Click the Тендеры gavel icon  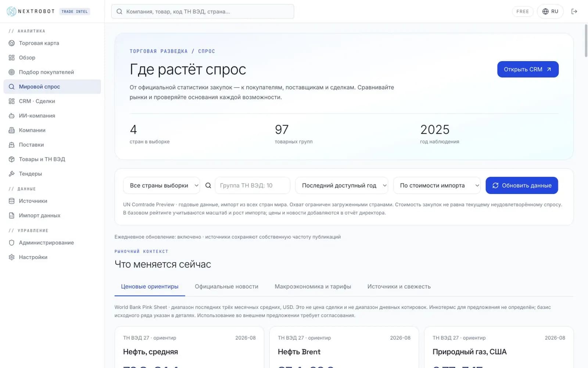click(12, 174)
